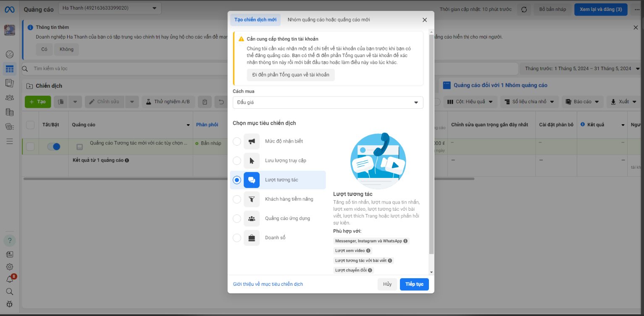644x316 pixels.
Task: Open Billing coins-stack icon in sidebar
Action: click(9, 112)
